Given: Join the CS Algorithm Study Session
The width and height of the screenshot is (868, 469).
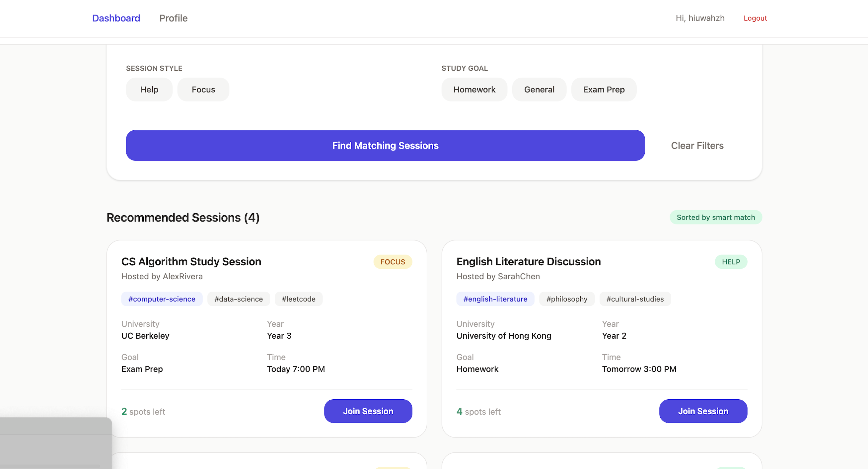Looking at the screenshot, I should pos(368,411).
